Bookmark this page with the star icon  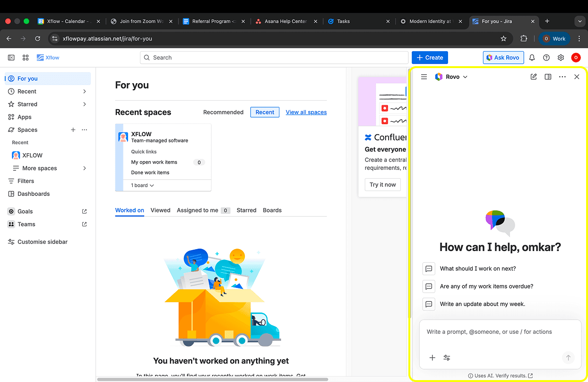503,39
